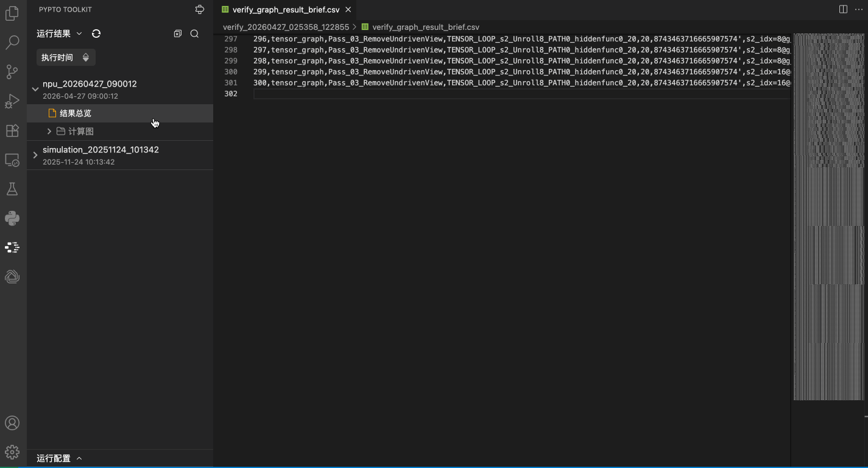The image size is (868, 468).
Task: Refresh the 运行结果 list
Action: click(x=96, y=34)
